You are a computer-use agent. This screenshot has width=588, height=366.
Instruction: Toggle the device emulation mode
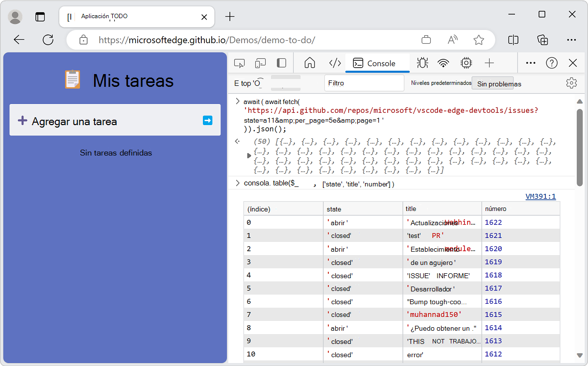pos(260,63)
